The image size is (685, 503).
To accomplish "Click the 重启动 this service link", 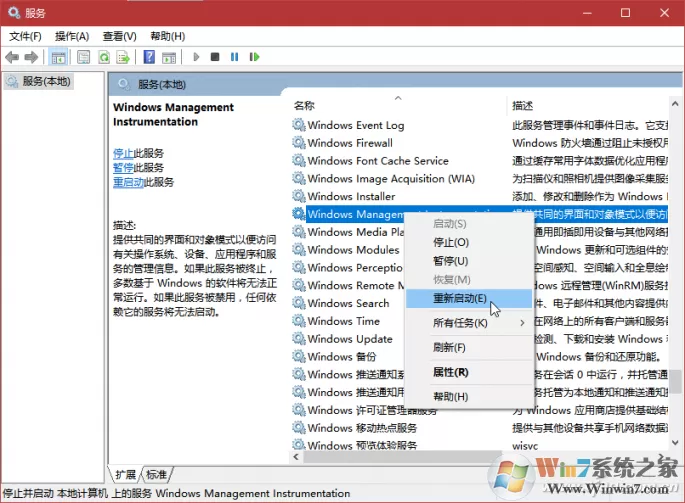I will click(128, 182).
